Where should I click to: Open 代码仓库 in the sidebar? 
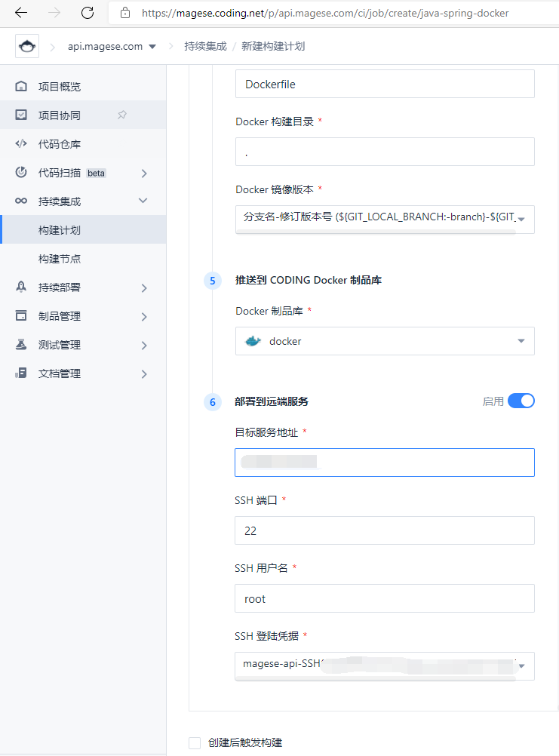point(83,143)
